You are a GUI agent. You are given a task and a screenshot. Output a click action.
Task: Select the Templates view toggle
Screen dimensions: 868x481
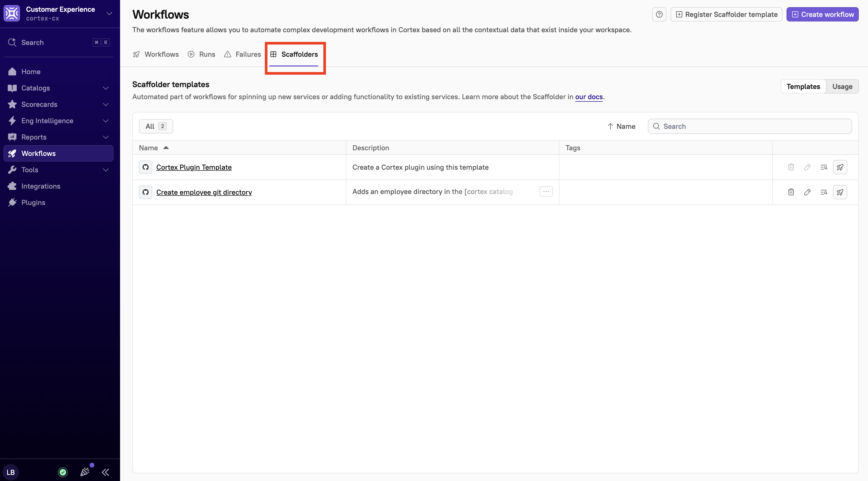click(x=803, y=87)
